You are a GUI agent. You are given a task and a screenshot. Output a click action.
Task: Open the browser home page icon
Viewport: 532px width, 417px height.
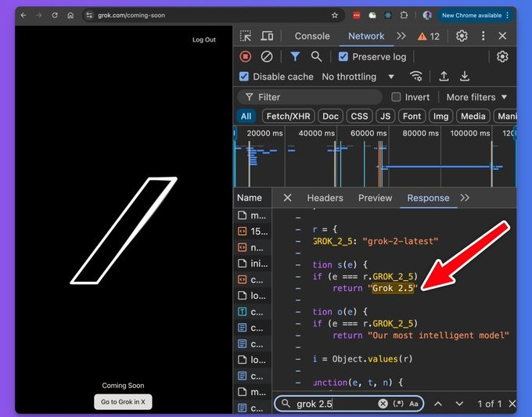[x=70, y=16]
